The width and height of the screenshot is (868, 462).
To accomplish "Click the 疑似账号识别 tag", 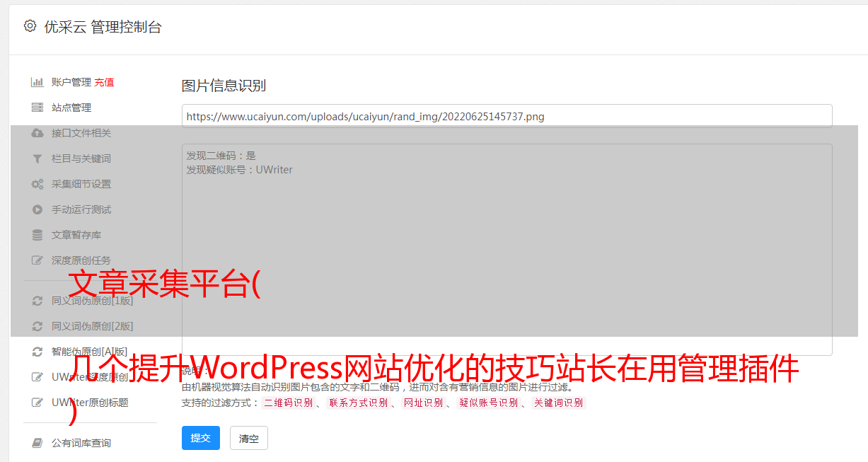I will (488, 403).
